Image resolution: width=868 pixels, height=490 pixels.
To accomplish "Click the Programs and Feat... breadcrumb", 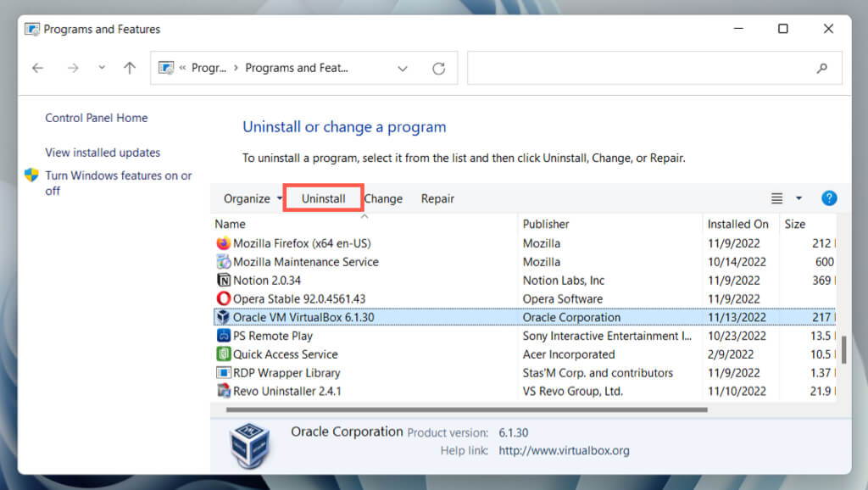I will (297, 68).
